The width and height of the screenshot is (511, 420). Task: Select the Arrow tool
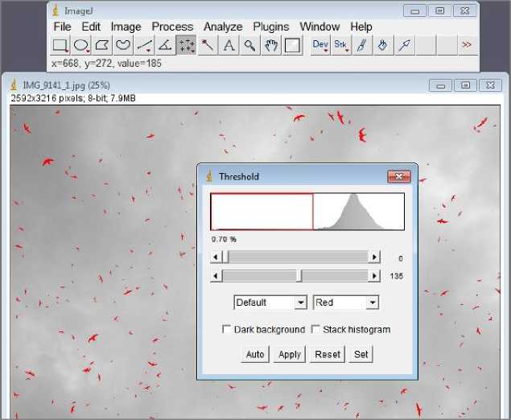coord(404,45)
